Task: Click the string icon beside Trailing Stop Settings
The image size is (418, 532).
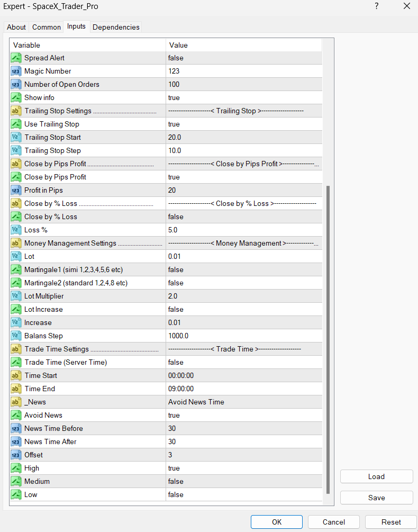Action: point(15,111)
